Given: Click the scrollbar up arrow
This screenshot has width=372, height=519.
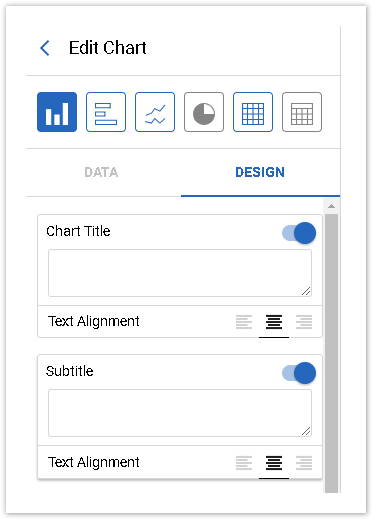Looking at the screenshot, I should (x=331, y=206).
